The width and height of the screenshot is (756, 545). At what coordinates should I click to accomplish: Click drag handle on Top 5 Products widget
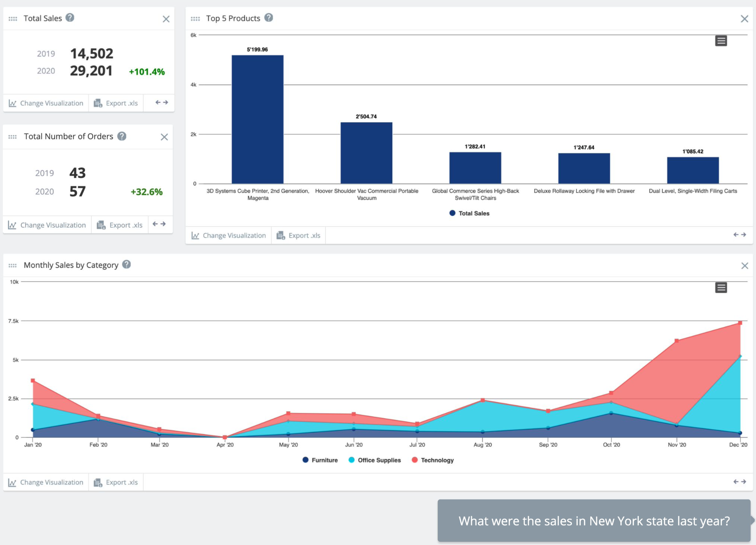pyautogui.click(x=195, y=19)
